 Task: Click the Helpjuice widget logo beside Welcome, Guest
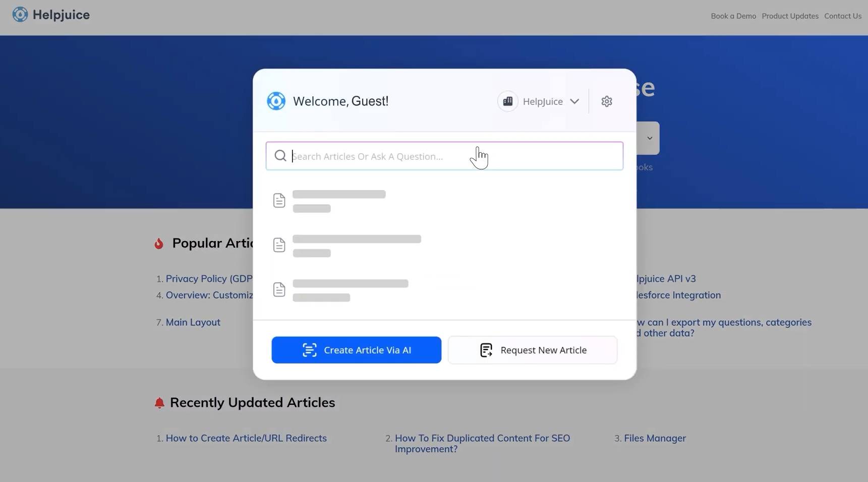coord(276,101)
